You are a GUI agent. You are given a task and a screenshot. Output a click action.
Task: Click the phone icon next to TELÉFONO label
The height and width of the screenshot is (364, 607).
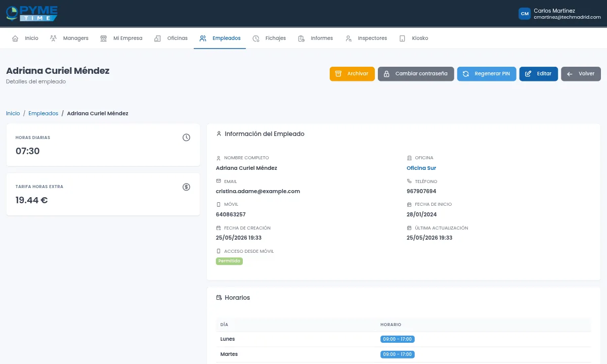click(x=409, y=181)
